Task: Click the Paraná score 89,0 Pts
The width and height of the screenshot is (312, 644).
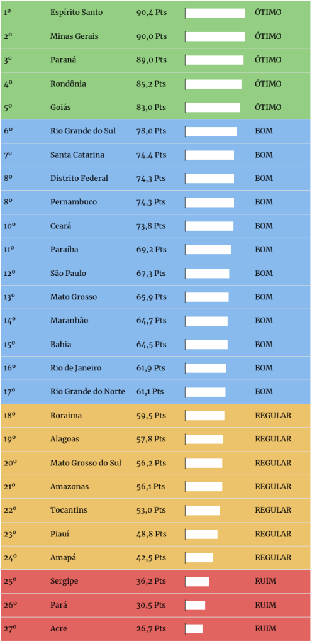Action: 152,60
